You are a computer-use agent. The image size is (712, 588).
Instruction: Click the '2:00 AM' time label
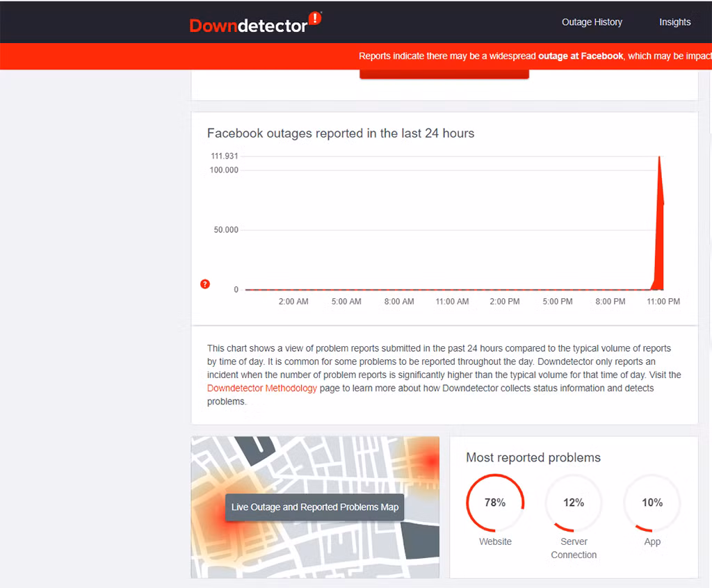click(x=293, y=302)
